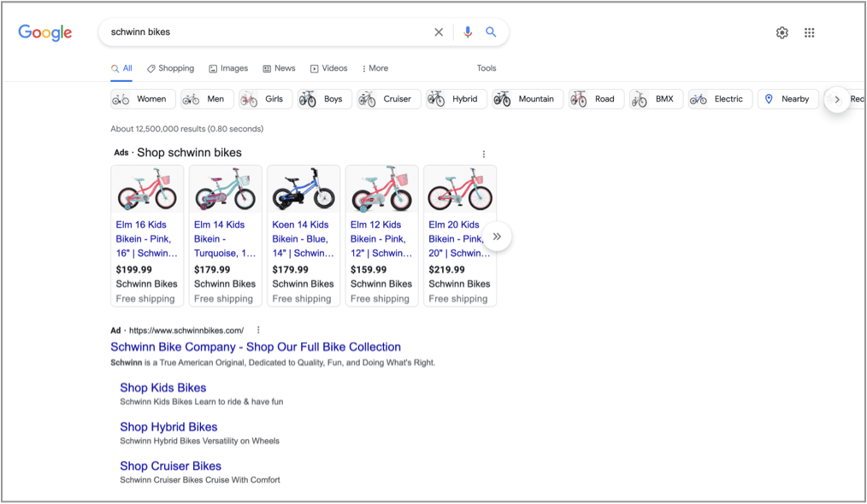
Task: Open the blue Koen 14 bike thumbnail
Action: coord(304,189)
